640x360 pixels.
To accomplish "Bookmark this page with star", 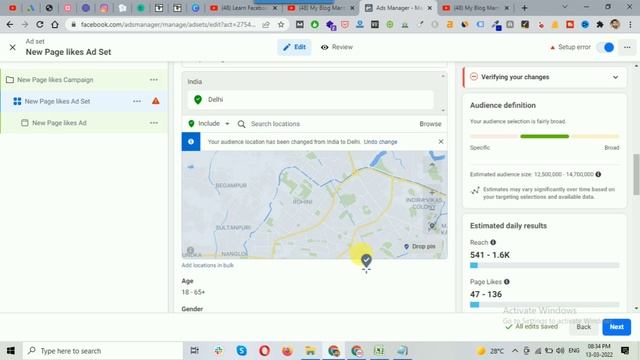I will click(x=281, y=25).
